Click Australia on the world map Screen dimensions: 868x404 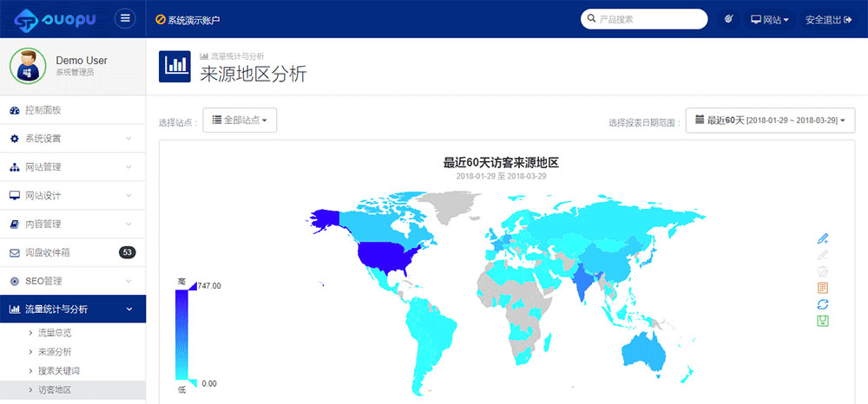coord(643,352)
